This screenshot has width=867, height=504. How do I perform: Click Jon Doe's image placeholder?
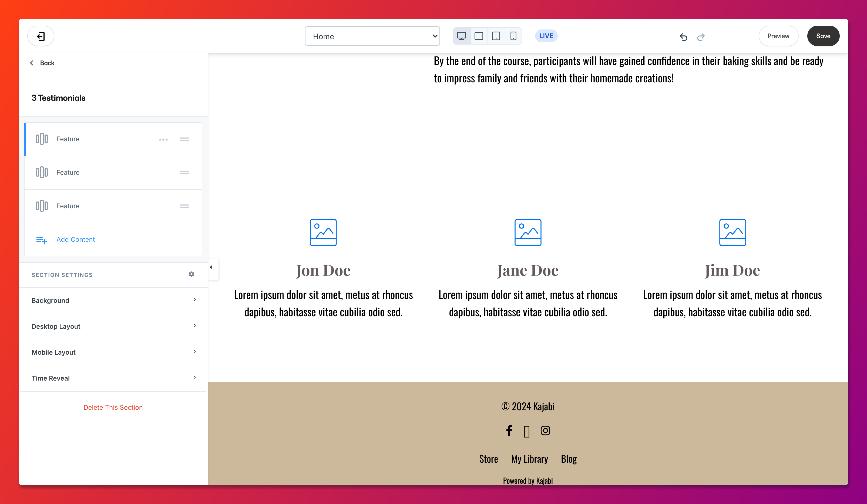click(323, 233)
